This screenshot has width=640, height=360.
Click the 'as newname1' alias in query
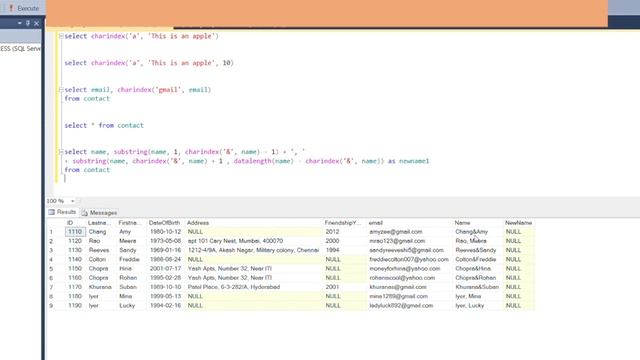(x=409, y=161)
